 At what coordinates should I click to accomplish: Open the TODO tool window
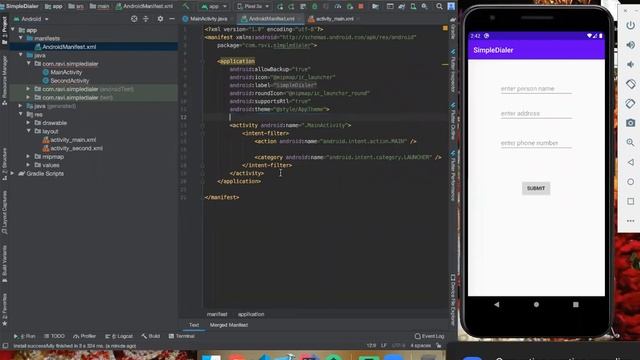[x=54, y=336]
